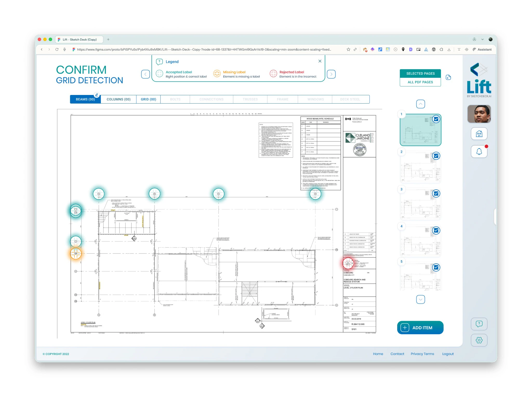The height and width of the screenshot is (397, 532).
Task: Uncheck the page 1 thumbnail checkbox
Action: click(x=436, y=119)
